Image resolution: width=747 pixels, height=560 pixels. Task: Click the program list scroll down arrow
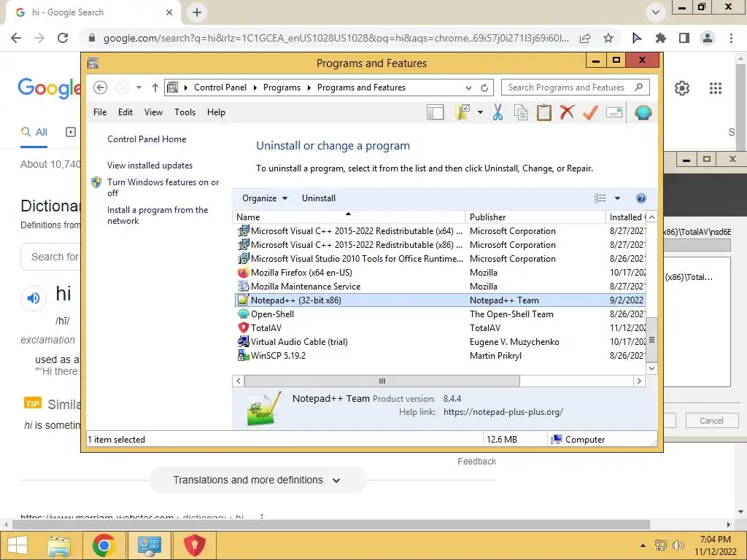(x=651, y=368)
